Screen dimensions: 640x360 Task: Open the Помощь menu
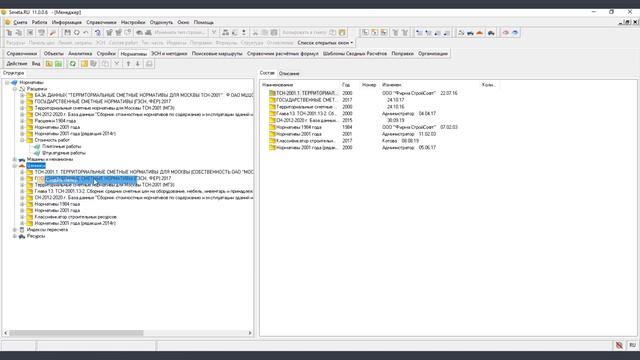[204, 22]
